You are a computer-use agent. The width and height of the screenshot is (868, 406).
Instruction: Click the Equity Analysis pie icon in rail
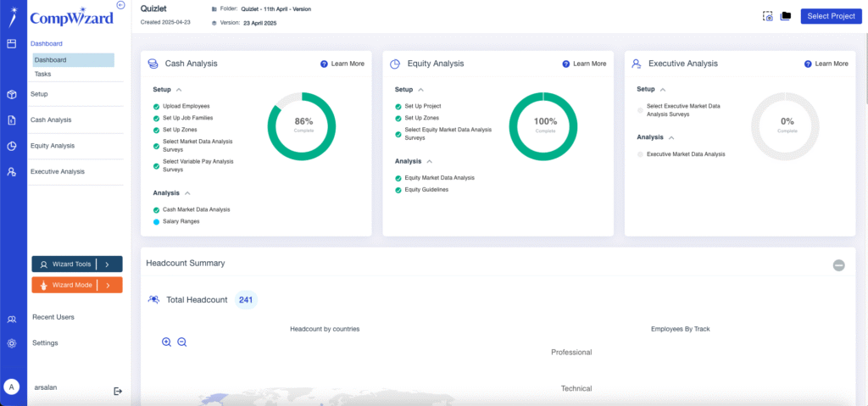pos(12,147)
